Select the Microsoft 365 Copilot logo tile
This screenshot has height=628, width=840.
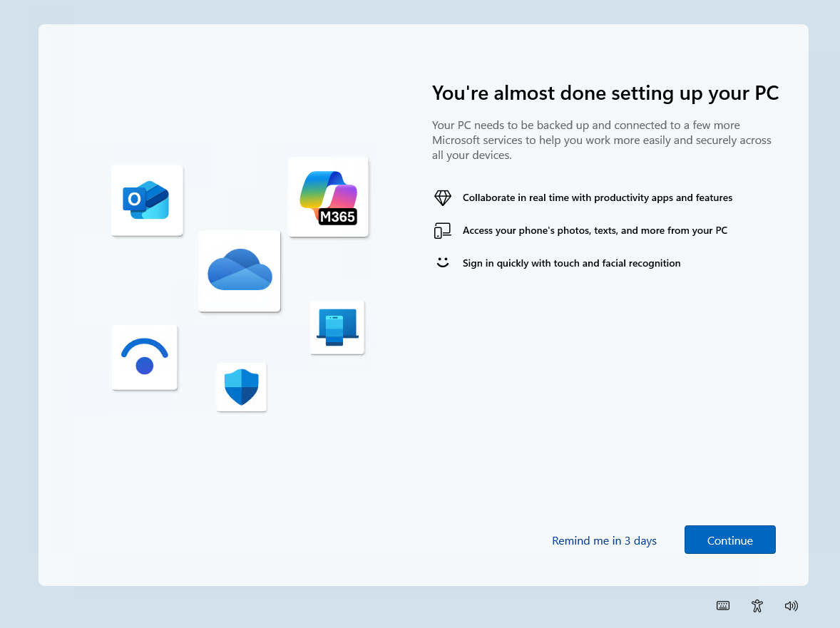point(328,197)
